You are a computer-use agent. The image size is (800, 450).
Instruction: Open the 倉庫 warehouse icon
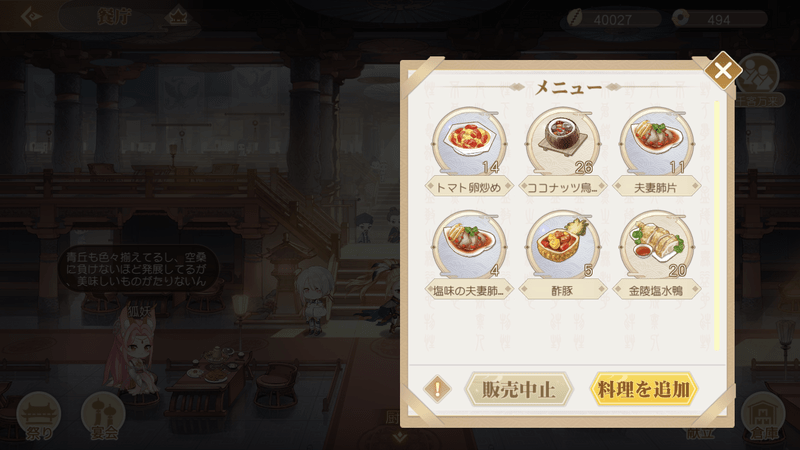pyautogui.click(x=763, y=416)
